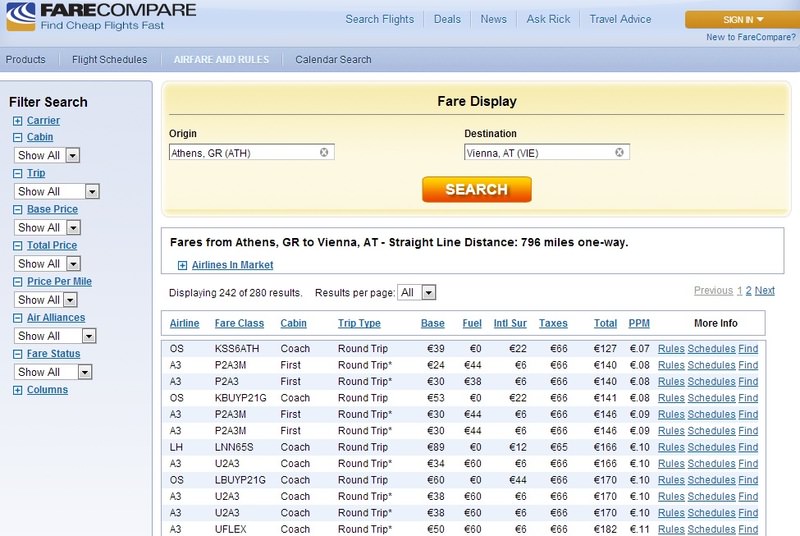Sort results by Fuel column
This screenshot has height=536, width=800.
472,323
